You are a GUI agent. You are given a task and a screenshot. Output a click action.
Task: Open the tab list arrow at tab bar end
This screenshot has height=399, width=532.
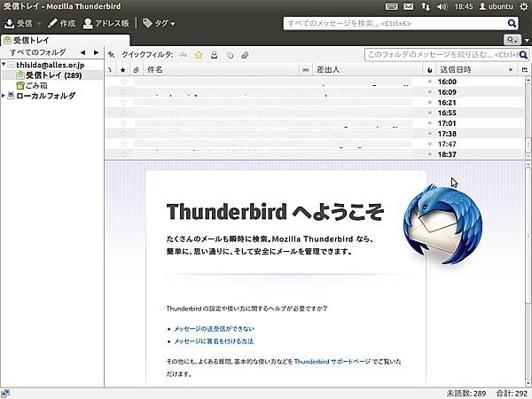[x=527, y=41]
